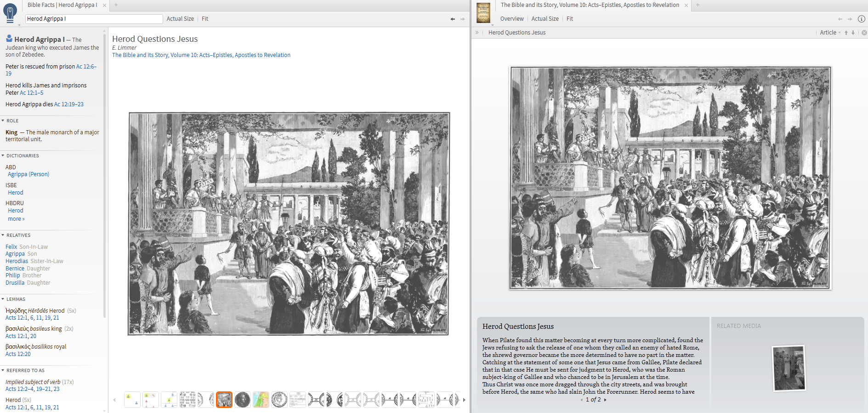Click the Herod Questions Jesus locator text
This screenshot has height=413, width=868.
pyautogui.click(x=517, y=33)
